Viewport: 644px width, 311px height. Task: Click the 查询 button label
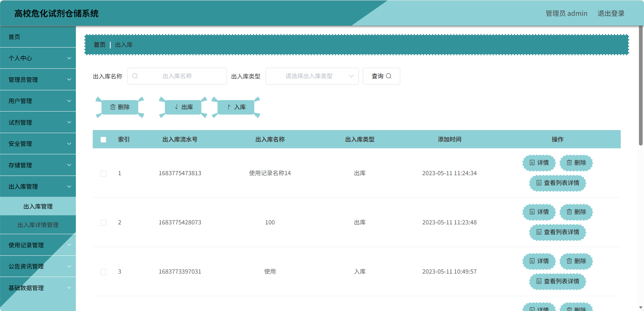tap(377, 76)
